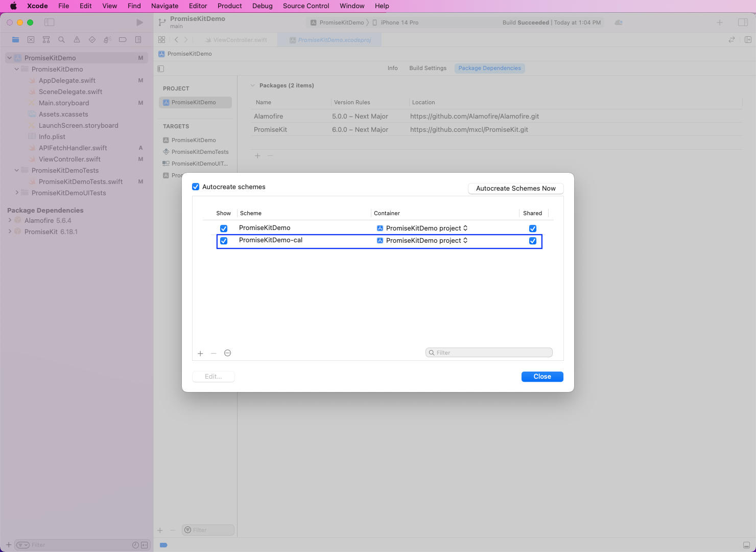Image resolution: width=756 pixels, height=552 pixels.
Task: Collapse the PromiseKitDemoTests group
Action: click(16, 170)
